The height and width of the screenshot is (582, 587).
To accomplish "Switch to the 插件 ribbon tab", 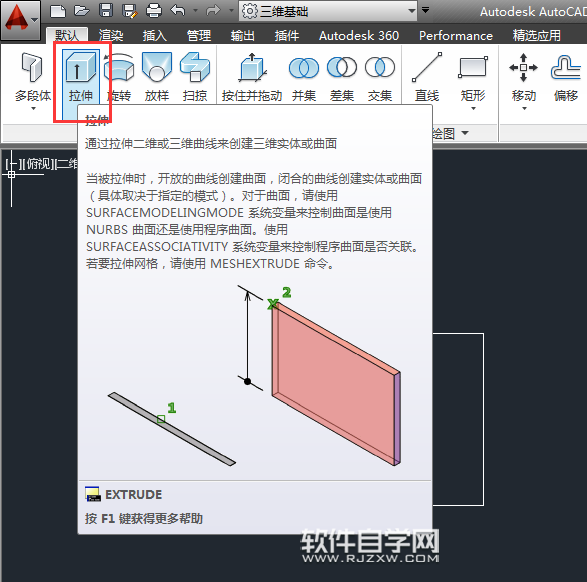I will click(287, 36).
